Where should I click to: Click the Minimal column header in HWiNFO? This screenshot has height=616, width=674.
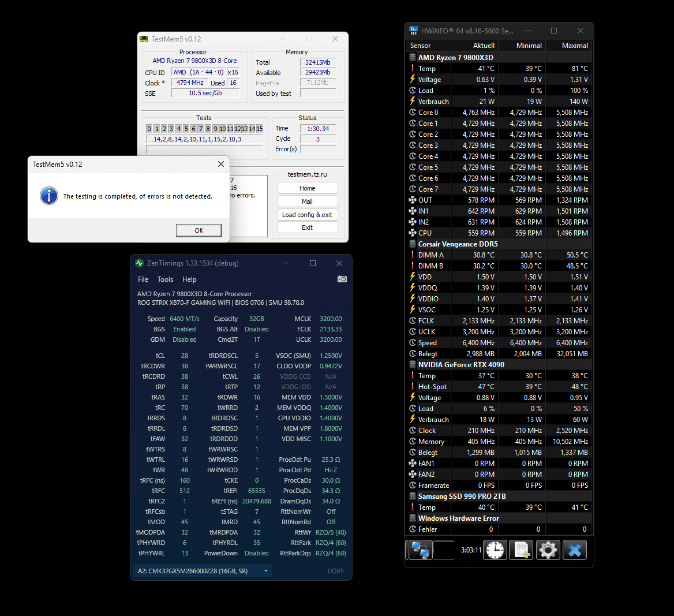point(522,46)
